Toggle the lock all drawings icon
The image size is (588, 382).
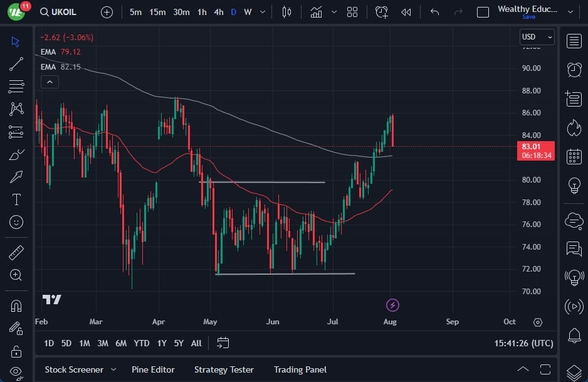16,351
